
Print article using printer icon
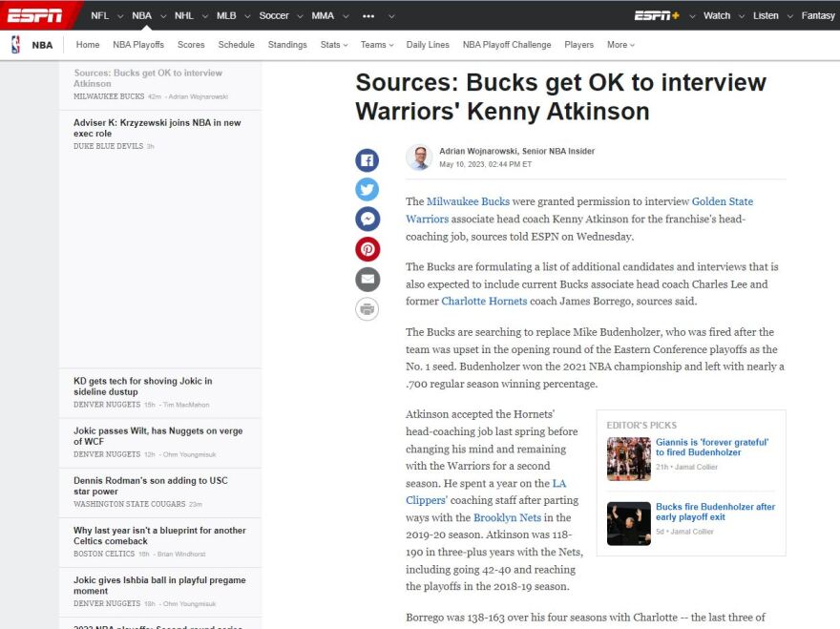(367, 309)
